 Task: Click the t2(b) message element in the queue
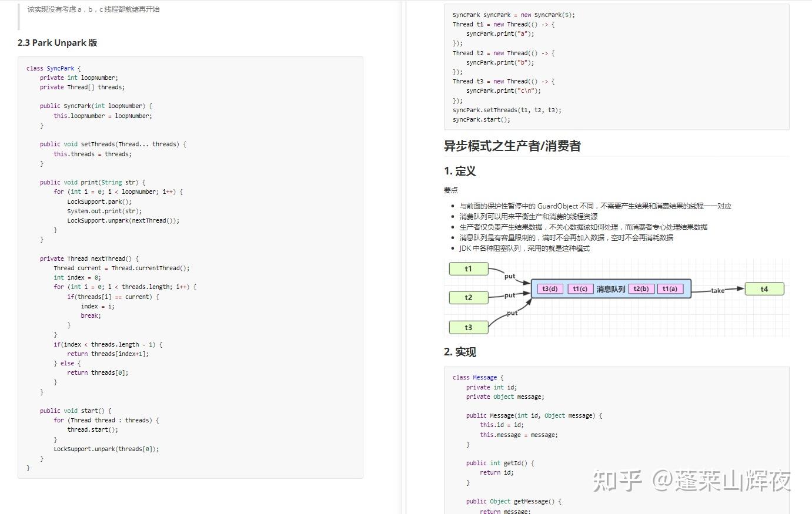(640, 288)
